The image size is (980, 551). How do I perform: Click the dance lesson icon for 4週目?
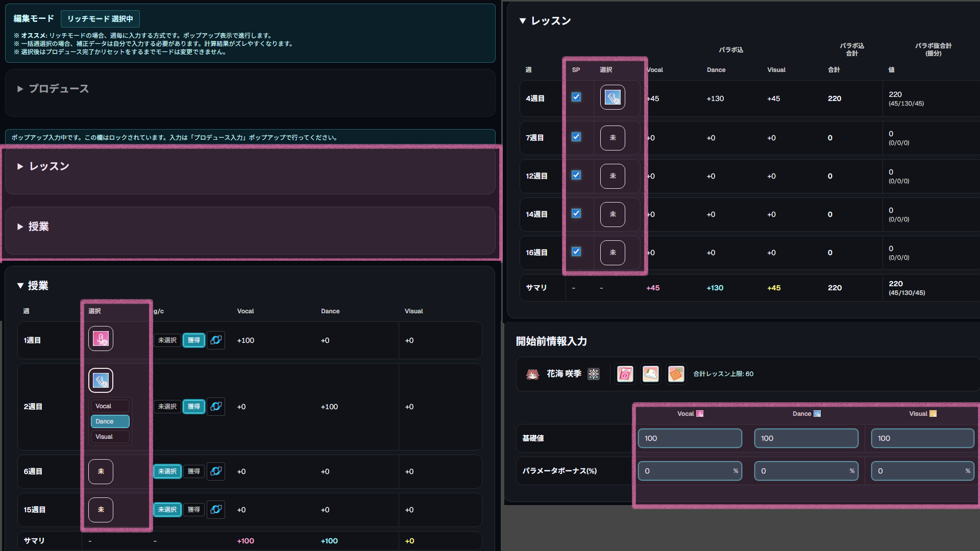click(x=612, y=97)
